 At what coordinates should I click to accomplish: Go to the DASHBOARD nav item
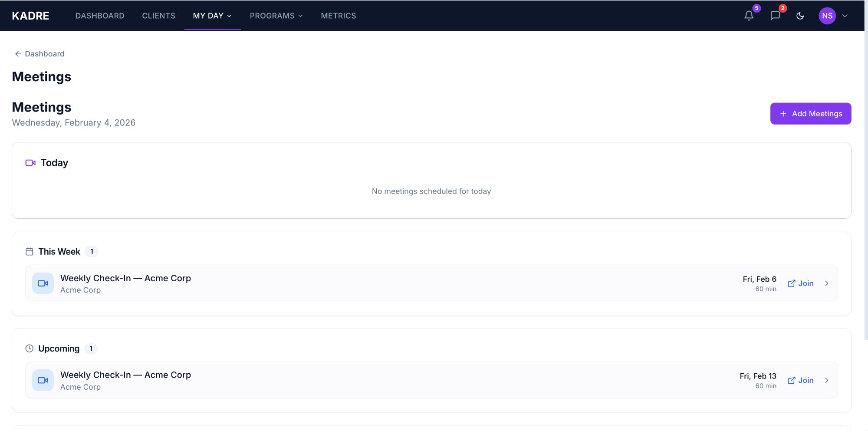(x=100, y=16)
